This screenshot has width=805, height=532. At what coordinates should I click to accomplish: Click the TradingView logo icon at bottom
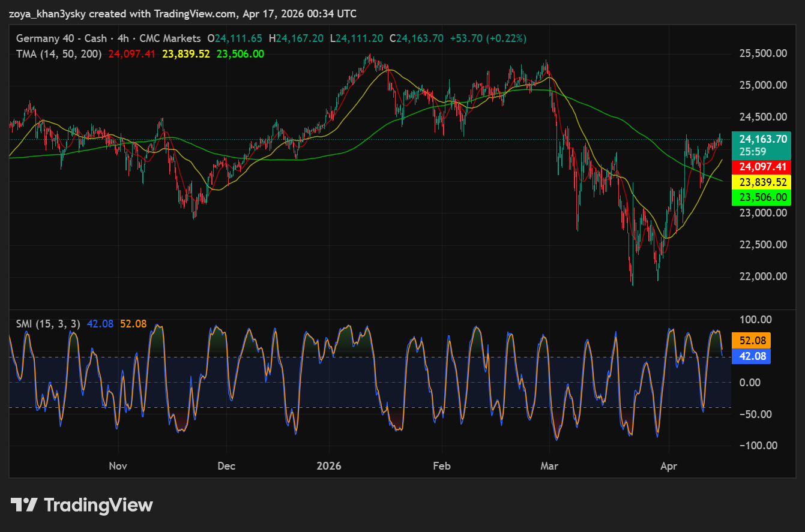(x=24, y=505)
